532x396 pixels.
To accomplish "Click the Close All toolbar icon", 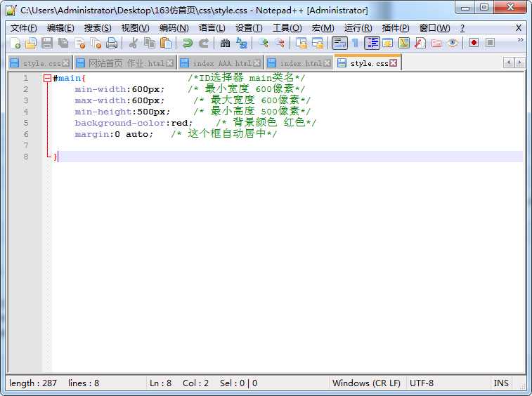I will pyautogui.click(x=96, y=43).
